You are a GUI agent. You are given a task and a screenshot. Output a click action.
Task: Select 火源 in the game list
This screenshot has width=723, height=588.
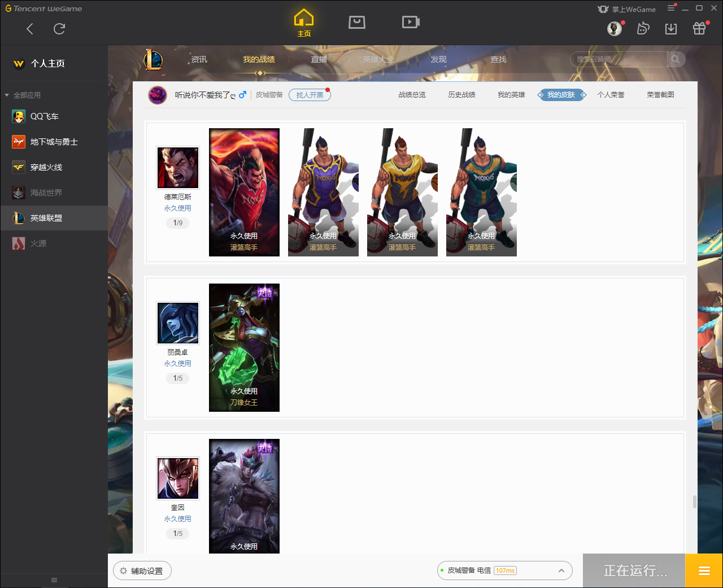54,243
